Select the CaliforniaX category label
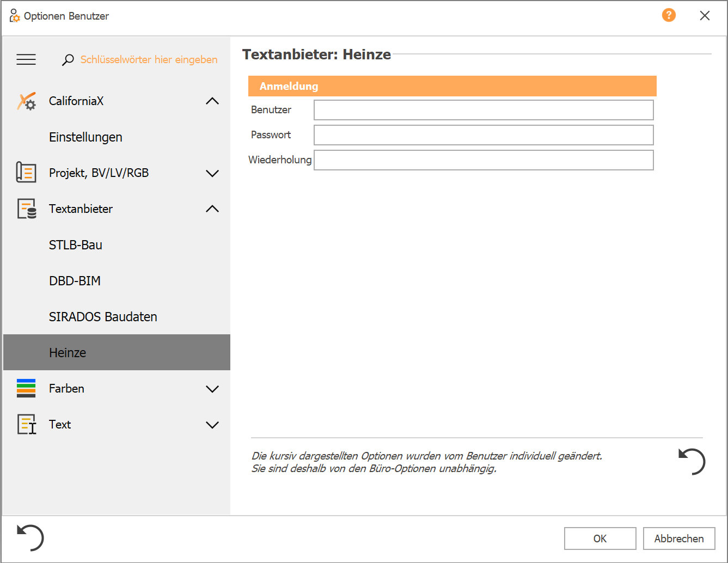This screenshot has width=728, height=563. 76,101
